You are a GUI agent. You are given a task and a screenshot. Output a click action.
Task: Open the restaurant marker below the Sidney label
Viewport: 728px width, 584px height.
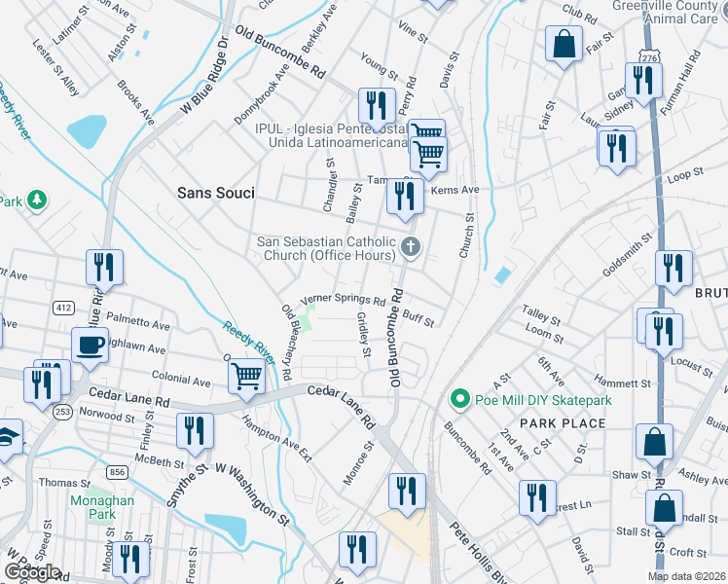(x=617, y=151)
